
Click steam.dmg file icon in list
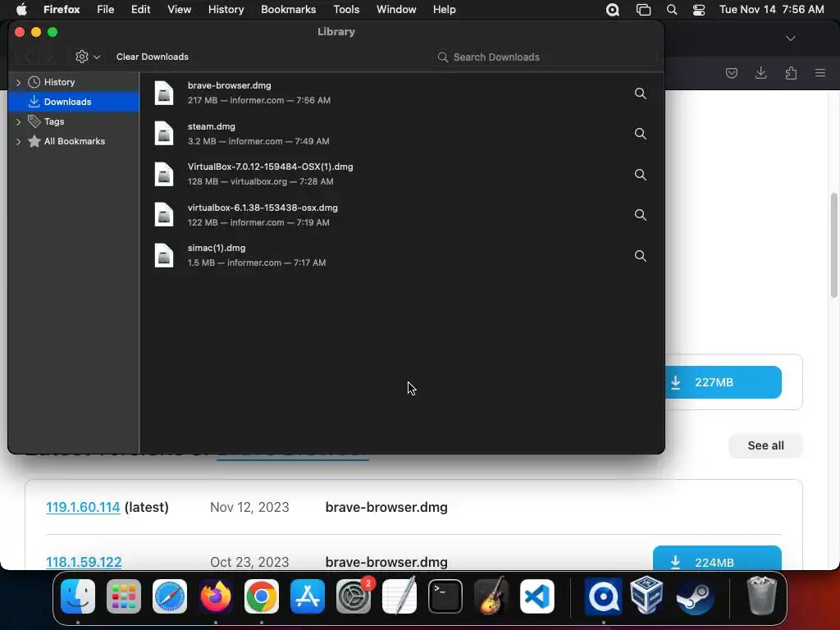(x=164, y=134)
